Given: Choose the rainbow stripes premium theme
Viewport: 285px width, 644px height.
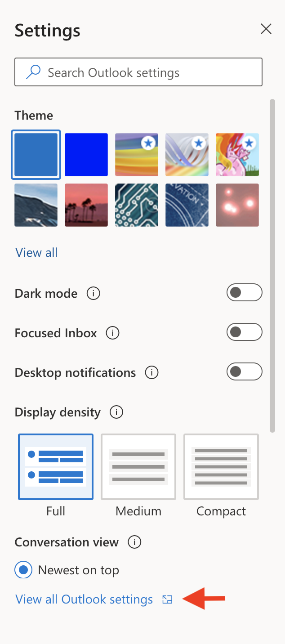Looking at the screenshot, I should tap(137, 155).
